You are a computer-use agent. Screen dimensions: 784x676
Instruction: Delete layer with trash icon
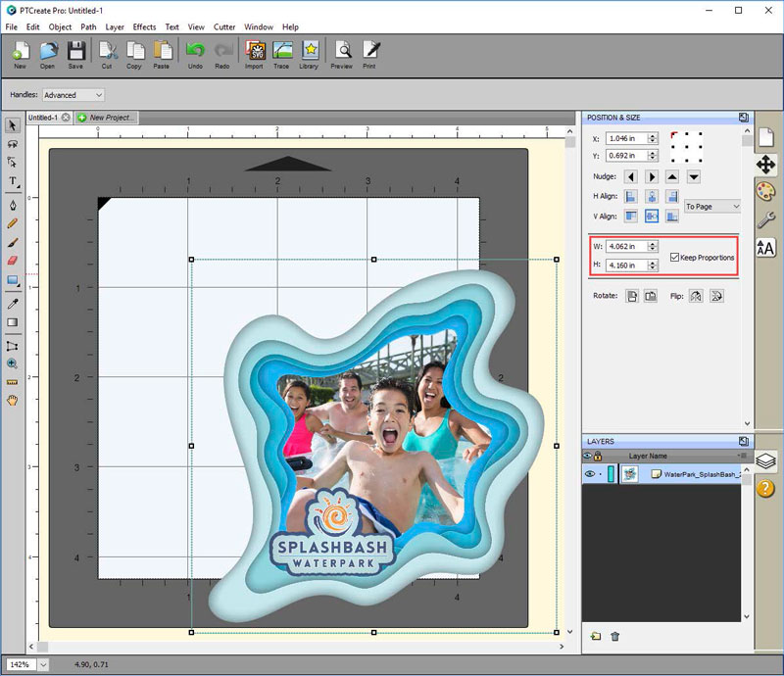coord(615,636)
